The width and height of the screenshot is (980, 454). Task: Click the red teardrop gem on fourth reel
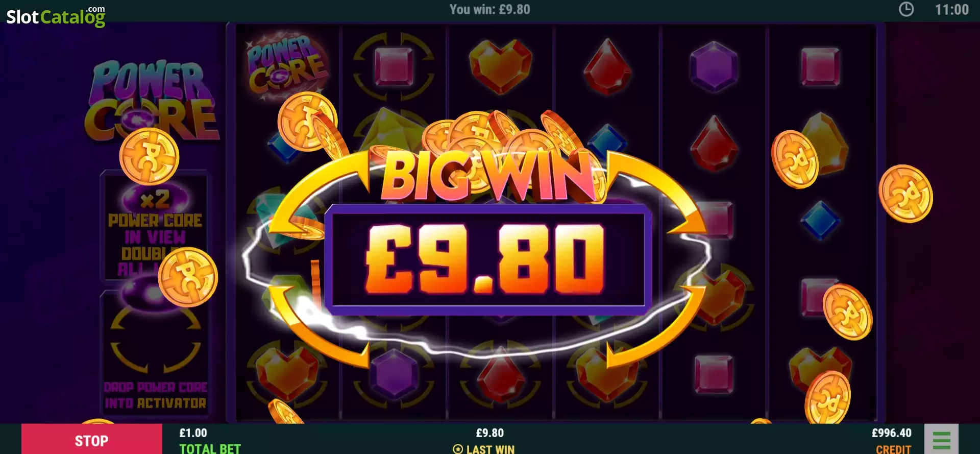pyautogui.click(x=607, y=66)
